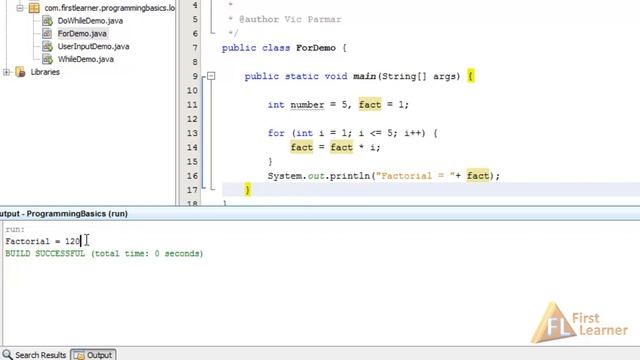Click the ForDemo class name in code
Image resolution: width=640 pixels, height=360 pixels.
coord(316,48)
